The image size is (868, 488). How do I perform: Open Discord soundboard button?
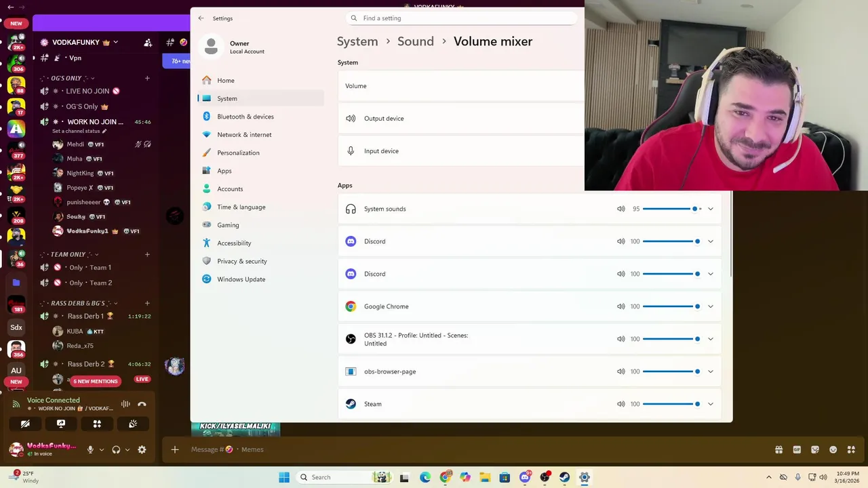coord(133,424)
